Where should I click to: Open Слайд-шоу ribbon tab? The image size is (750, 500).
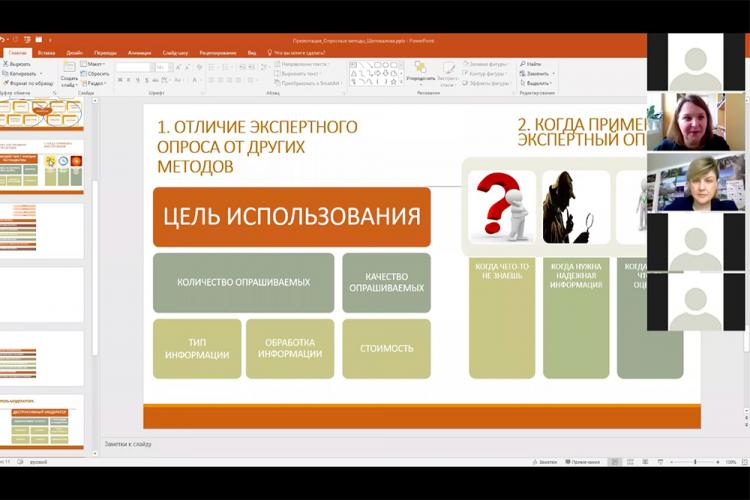click(175, 53)
